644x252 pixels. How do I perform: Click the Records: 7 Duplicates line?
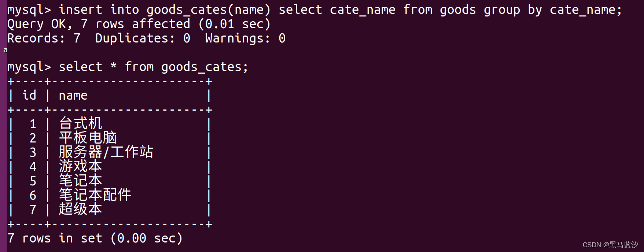pos(146,38)
